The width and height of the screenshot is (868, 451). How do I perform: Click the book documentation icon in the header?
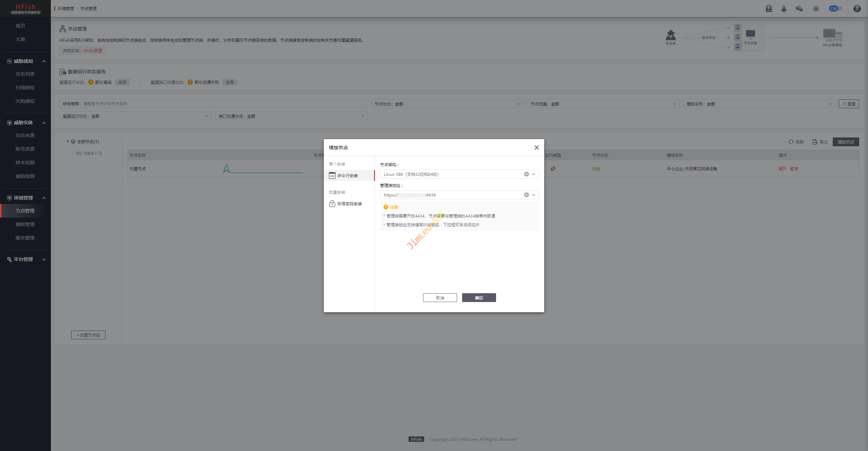click(x=769, y=9)
